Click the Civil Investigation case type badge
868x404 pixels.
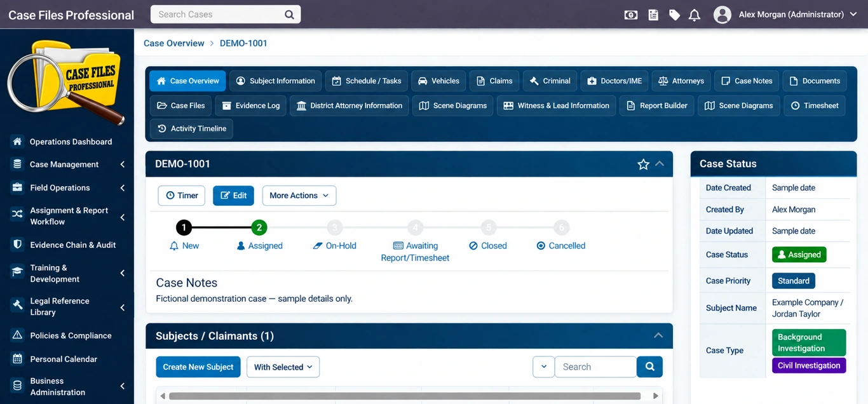(x=809, y=365)
